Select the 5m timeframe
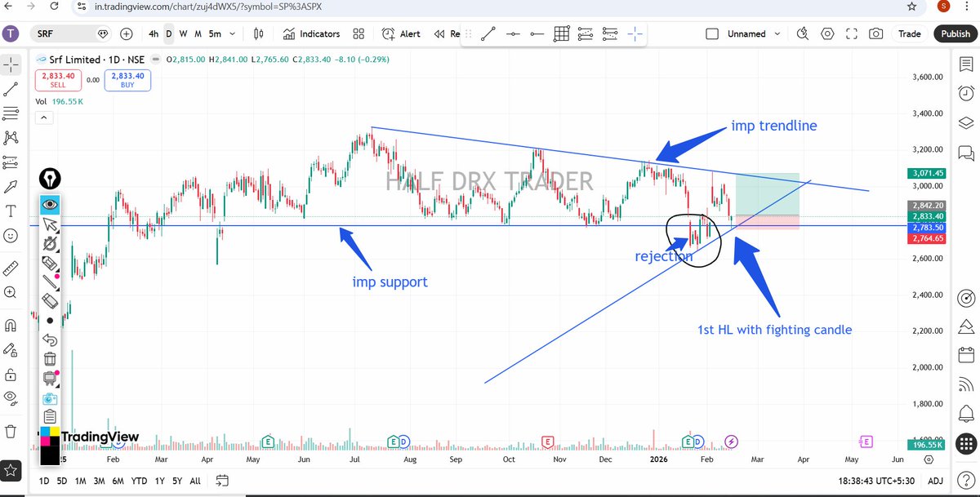 tap(215, 33)
